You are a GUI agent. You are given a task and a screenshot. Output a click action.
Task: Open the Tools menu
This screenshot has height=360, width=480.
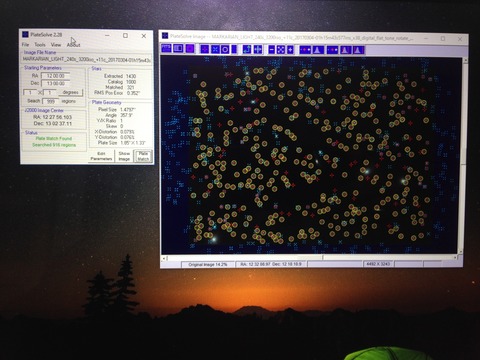[40, 44]
